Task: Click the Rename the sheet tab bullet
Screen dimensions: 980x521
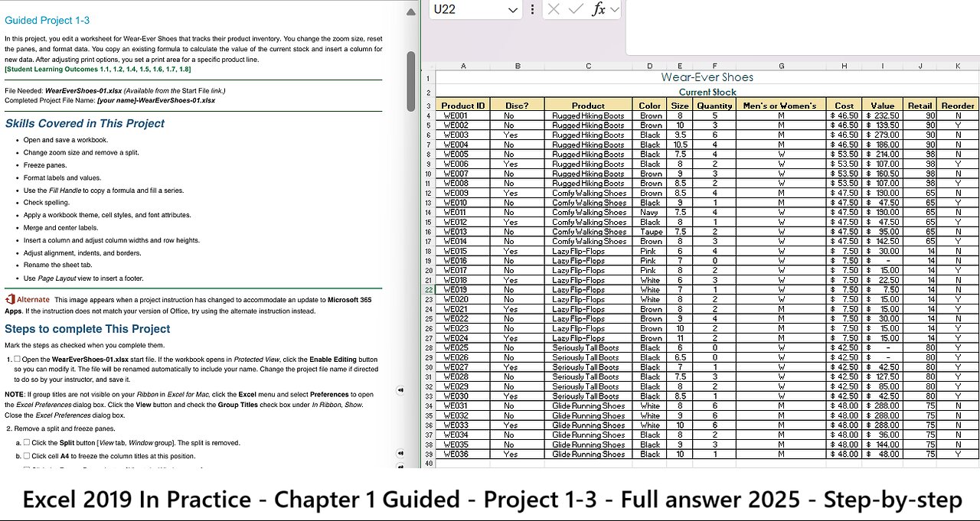Action: [58, 265]
